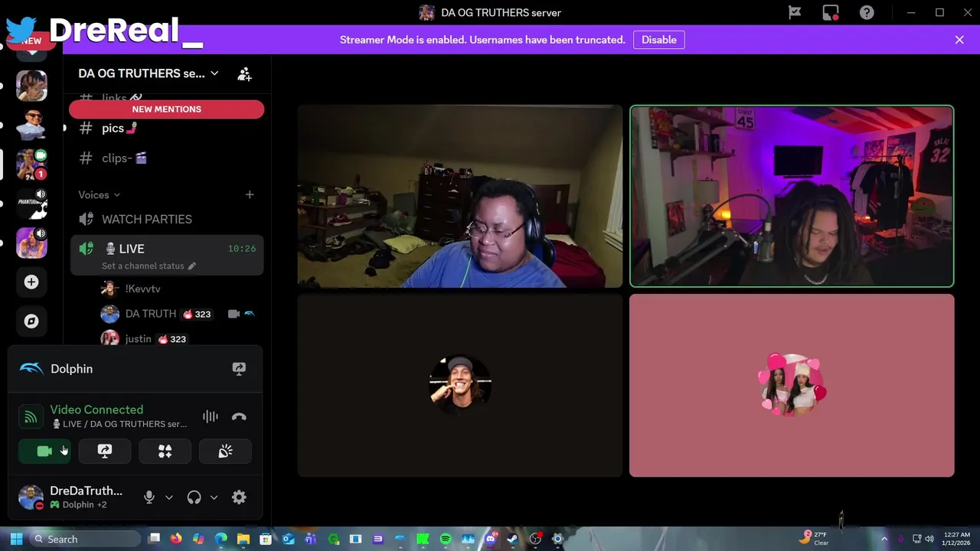Show hidden system tray icons
980x551 pixels.
(x=884, y=540)
